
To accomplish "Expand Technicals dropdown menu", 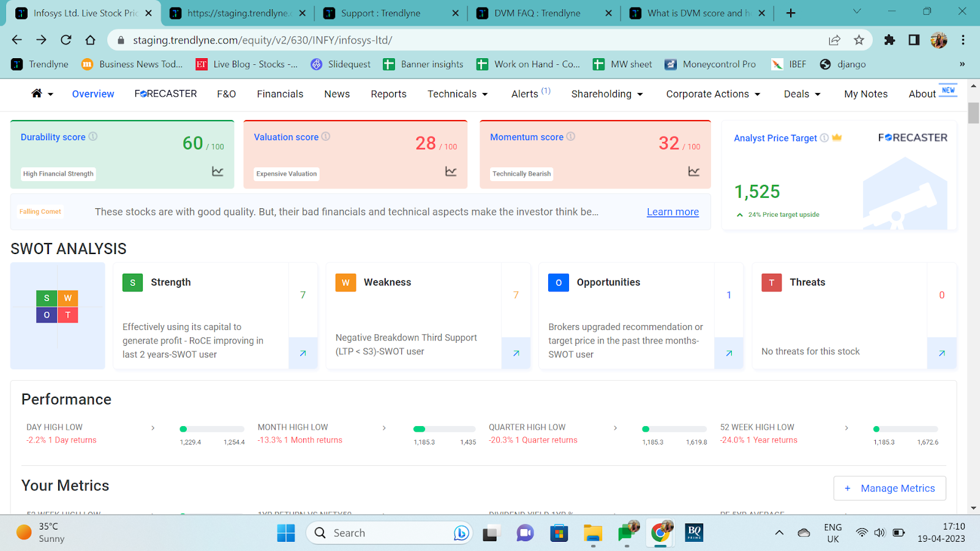I will (485, 94).
